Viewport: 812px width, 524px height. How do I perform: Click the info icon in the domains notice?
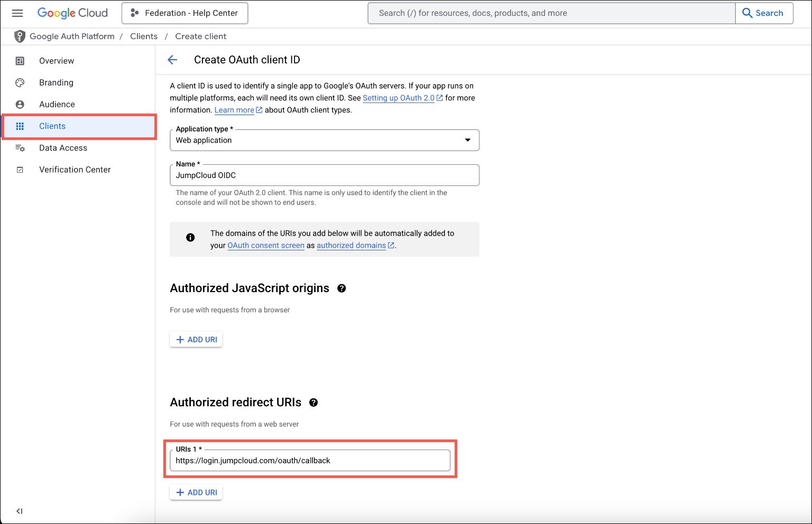point(190,237)
